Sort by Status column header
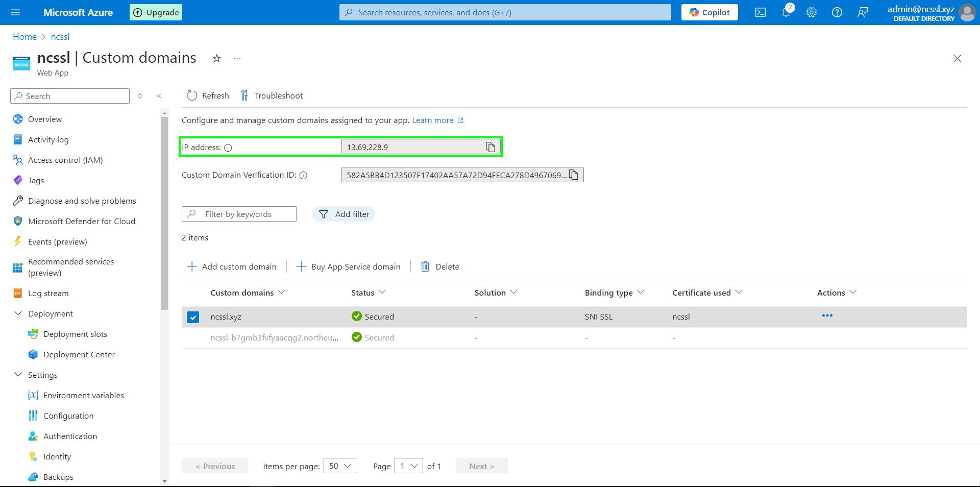 point(368,293)
